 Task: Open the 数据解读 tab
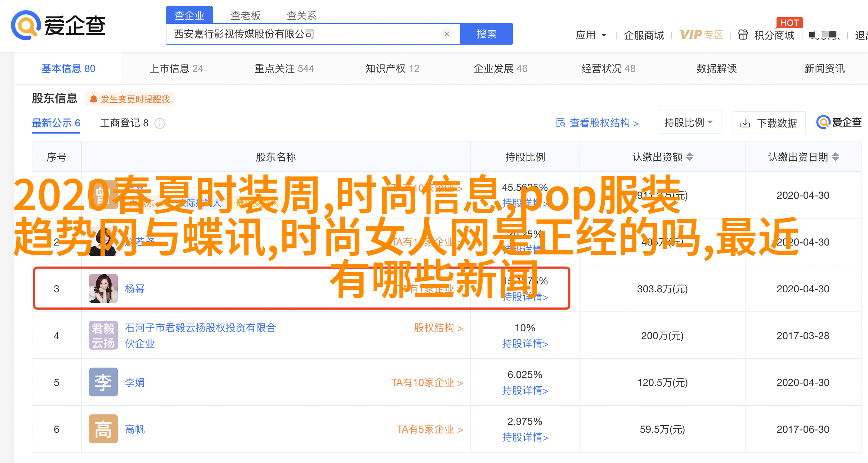[x=717, y=68]
